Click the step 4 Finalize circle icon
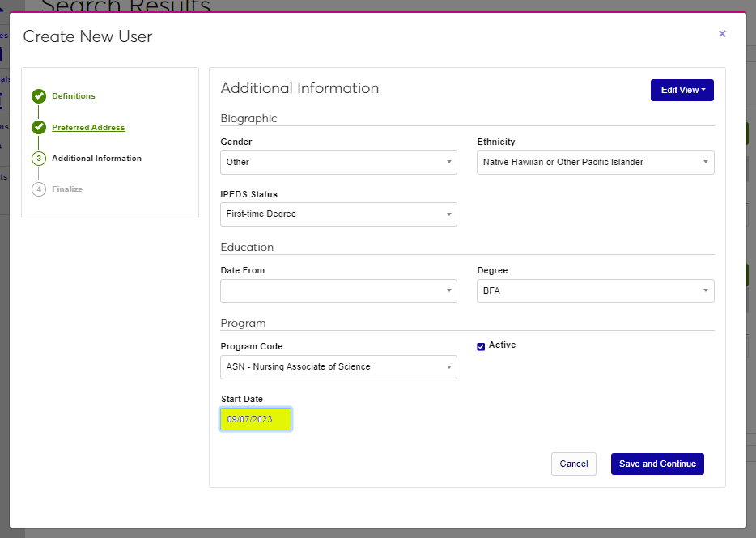 click(39, 189)
